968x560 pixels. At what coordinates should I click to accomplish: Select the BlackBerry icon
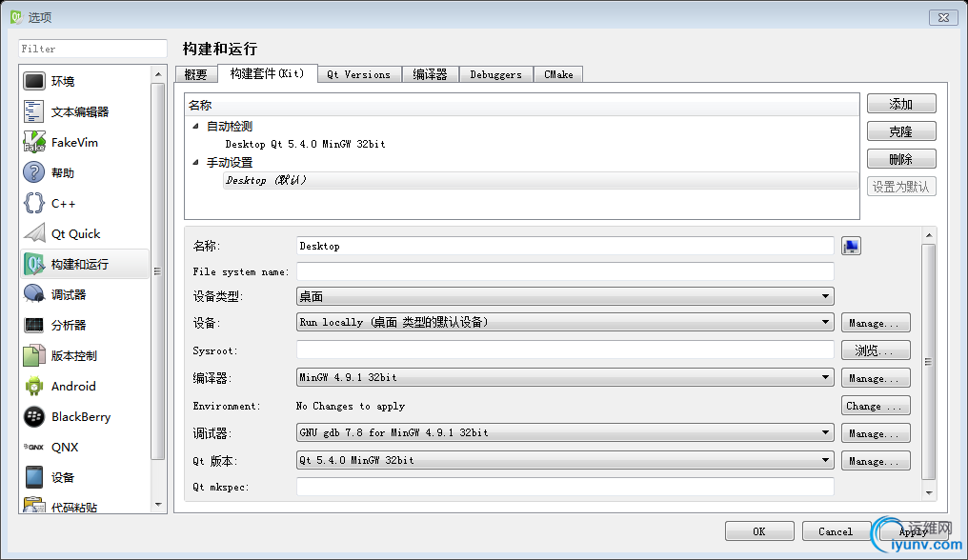coord(34,417)
